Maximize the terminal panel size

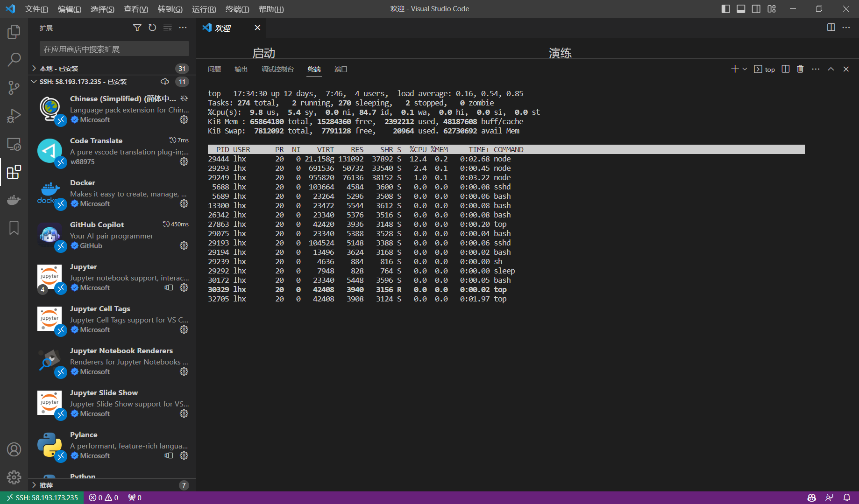(831, 69)
